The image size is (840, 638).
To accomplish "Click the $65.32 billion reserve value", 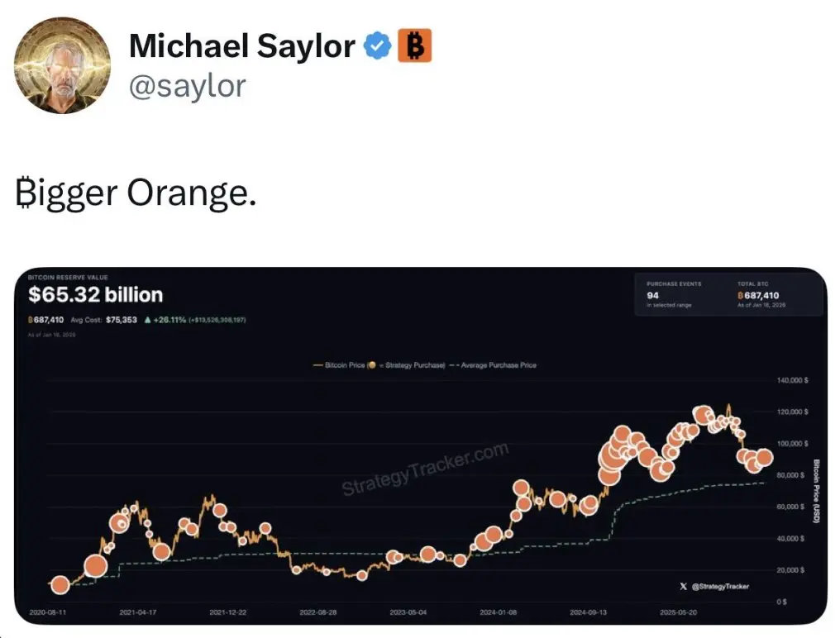I will (95, 295).
